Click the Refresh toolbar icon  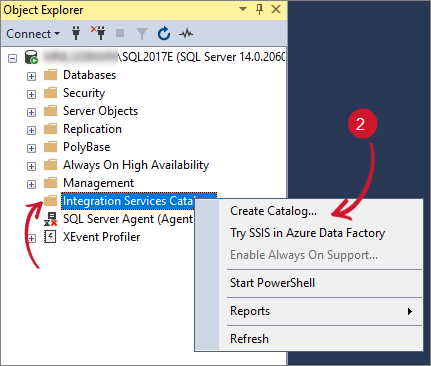pyautogui.click(x=164, y=33)
